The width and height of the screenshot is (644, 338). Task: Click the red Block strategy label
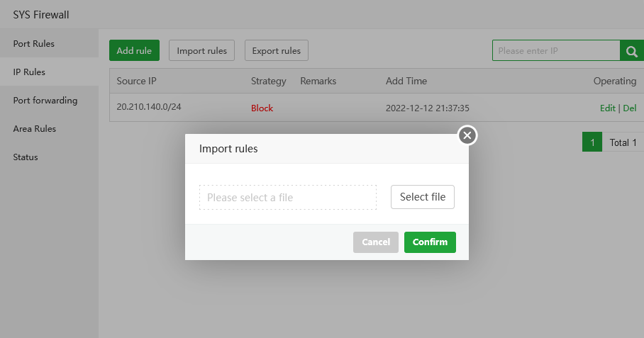[262, 108]
